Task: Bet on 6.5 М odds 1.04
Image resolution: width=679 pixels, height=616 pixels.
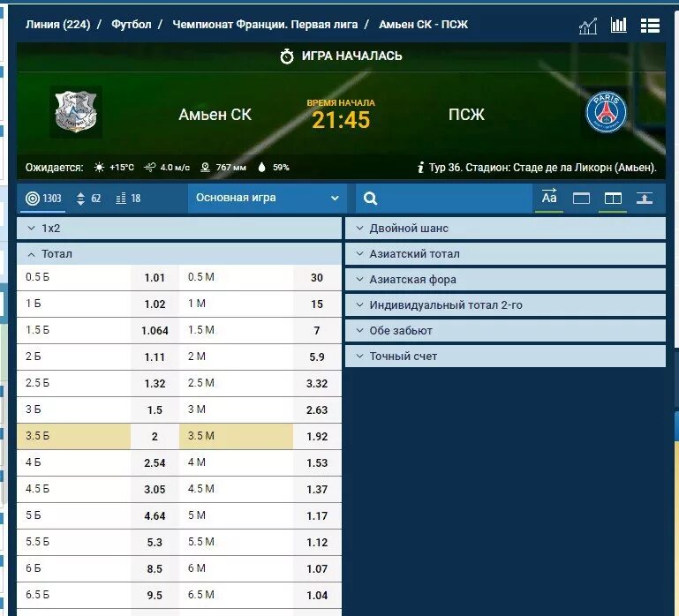Action: click(x=317, y=595)
